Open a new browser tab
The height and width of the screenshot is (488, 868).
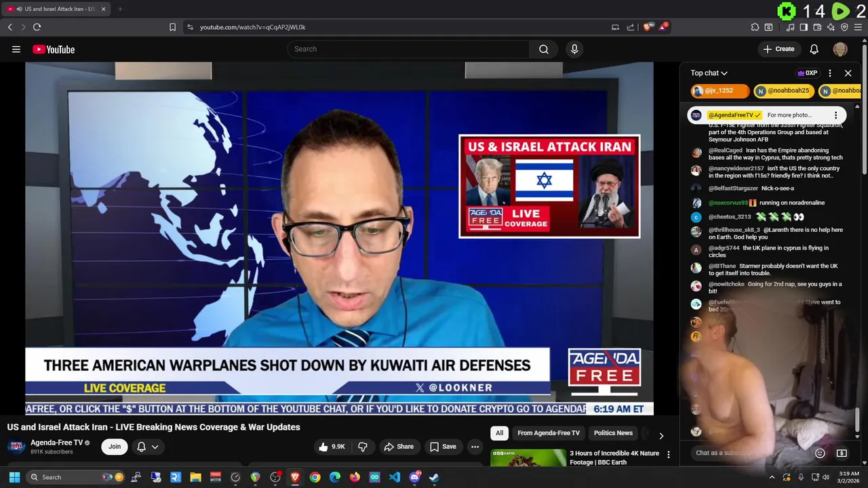[x=120, y=9]
